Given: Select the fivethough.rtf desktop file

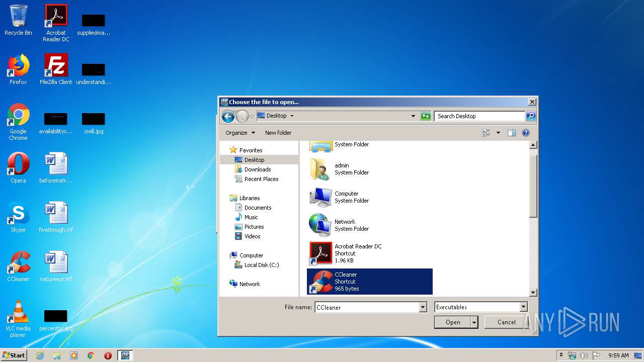Looking at the screenshot, I should pyautogui.click(x=56, y=217).
